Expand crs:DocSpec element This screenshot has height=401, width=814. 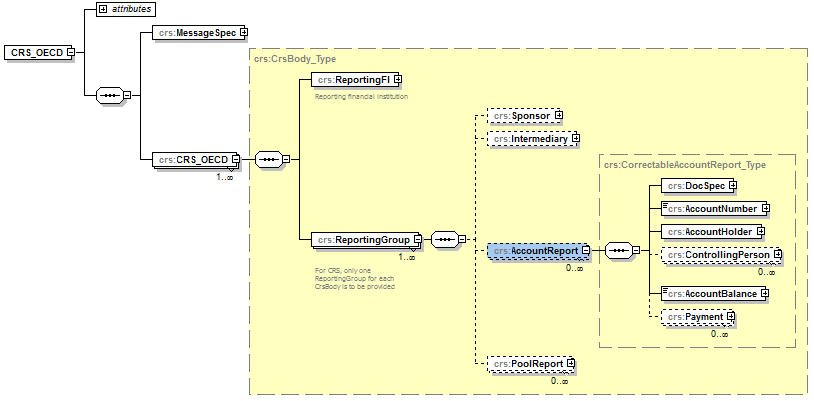pyautogui.click(x=733, y=185)
